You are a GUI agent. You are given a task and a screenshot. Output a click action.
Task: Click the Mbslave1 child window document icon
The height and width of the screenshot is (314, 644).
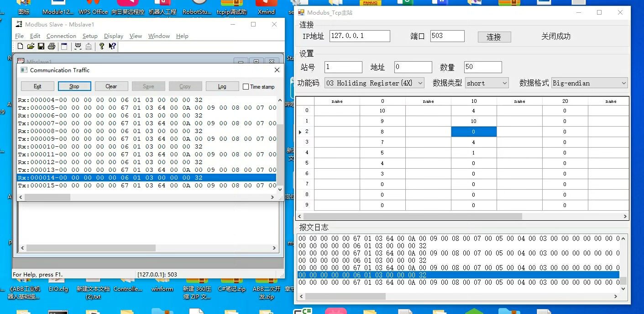point(21,61)
